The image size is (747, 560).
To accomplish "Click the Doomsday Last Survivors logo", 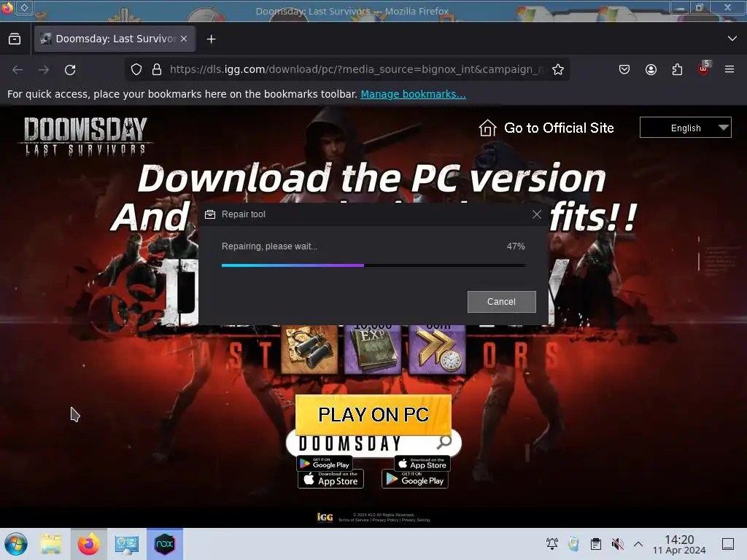I will (x=85, y=136).
